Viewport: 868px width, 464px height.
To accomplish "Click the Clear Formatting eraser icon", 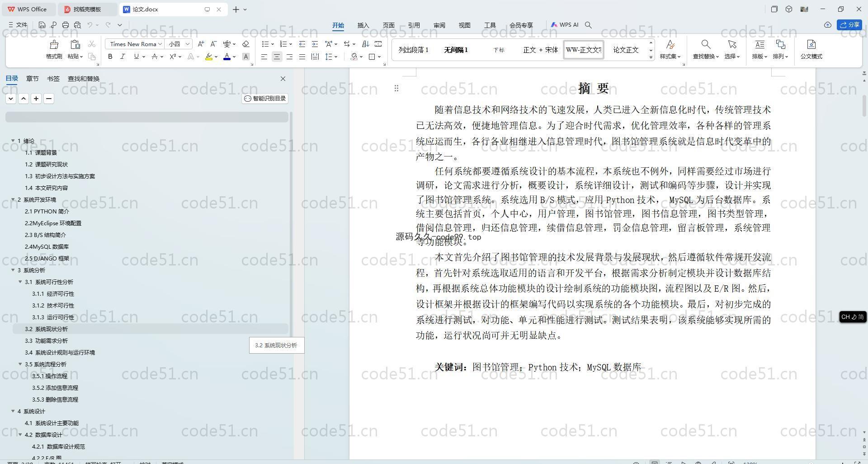I will click(245, 44).
